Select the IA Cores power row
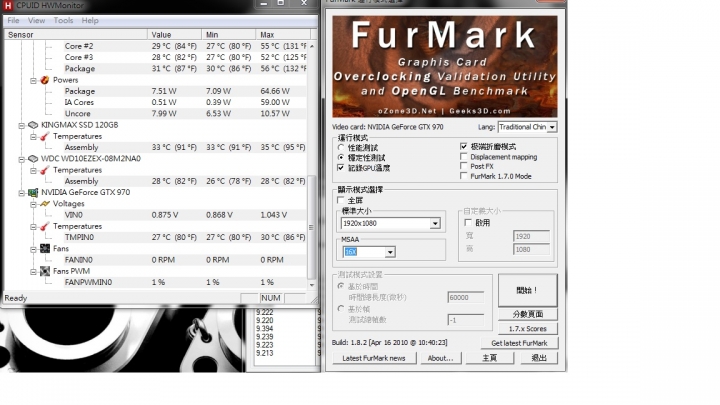This screenshot has width=720, height=405. [x=185, y=102]
